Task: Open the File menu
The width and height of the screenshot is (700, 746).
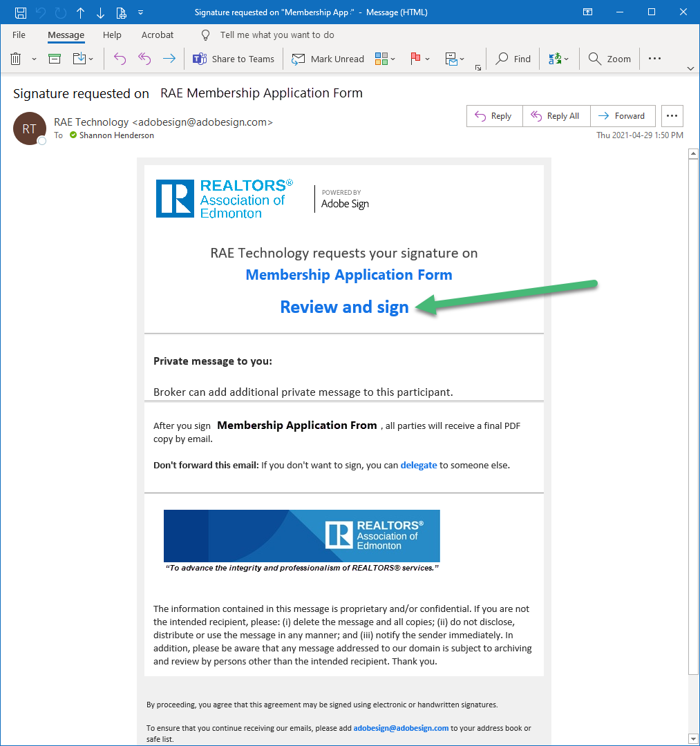Action: point(19,35)
